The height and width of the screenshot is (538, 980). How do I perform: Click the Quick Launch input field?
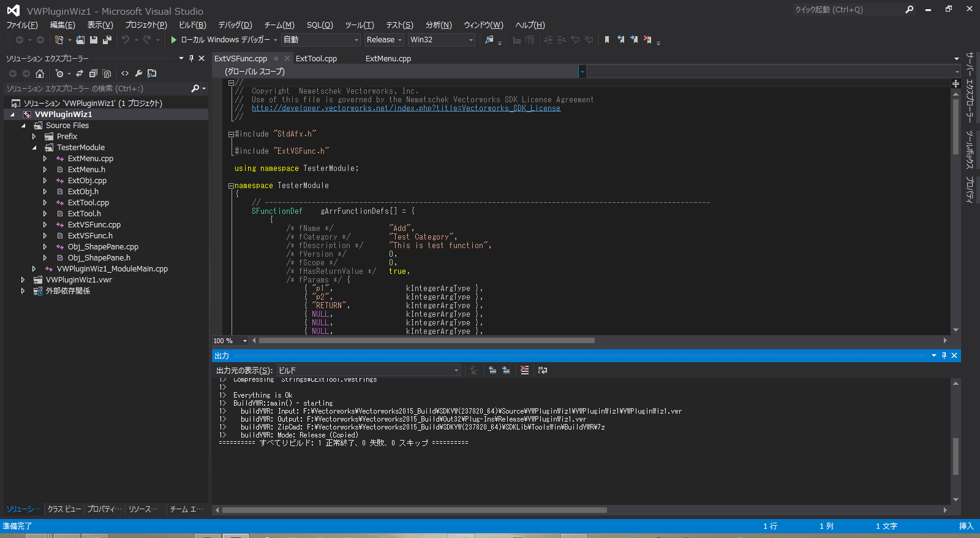coord(847,9)
